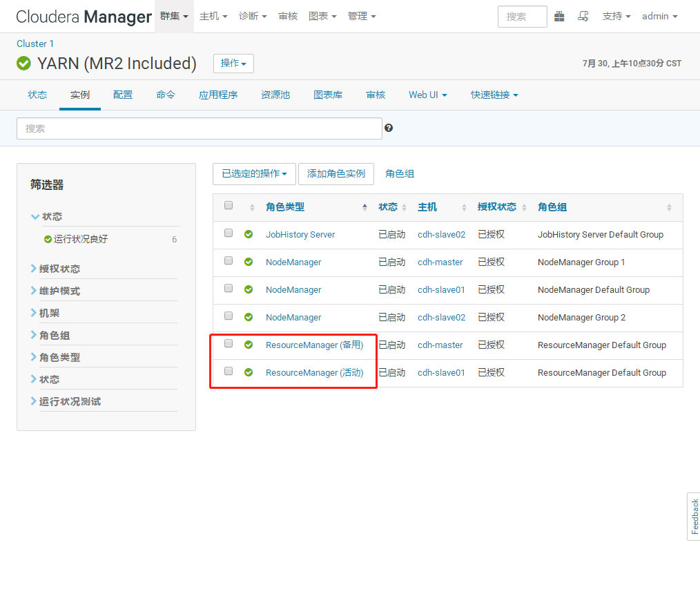Image resolution: width=700 pixels, height=594 pixels.
Task: Open the 主机 dropdown menu
Action: click(x=213, y=17)
